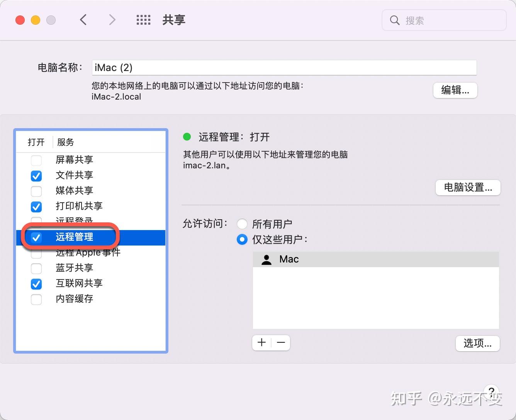Open 电脑设置... dialog
The height and width of the screenshot is (420, 516).
coord(468,188)
